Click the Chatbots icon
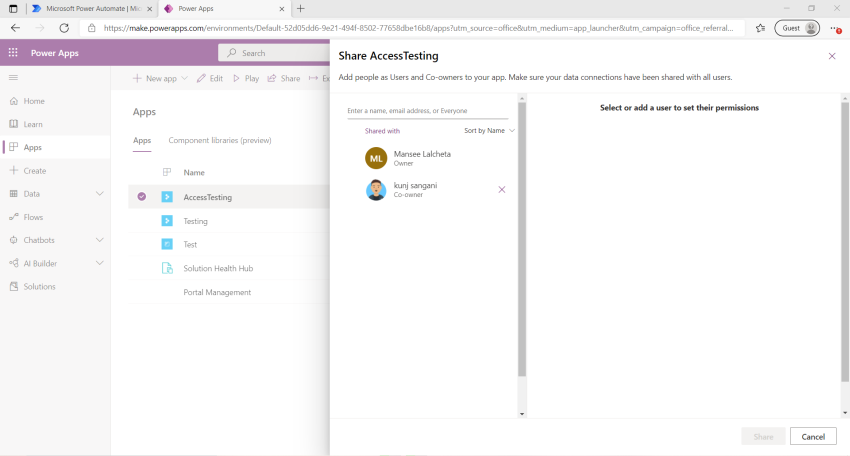 [x=14, y=240]
